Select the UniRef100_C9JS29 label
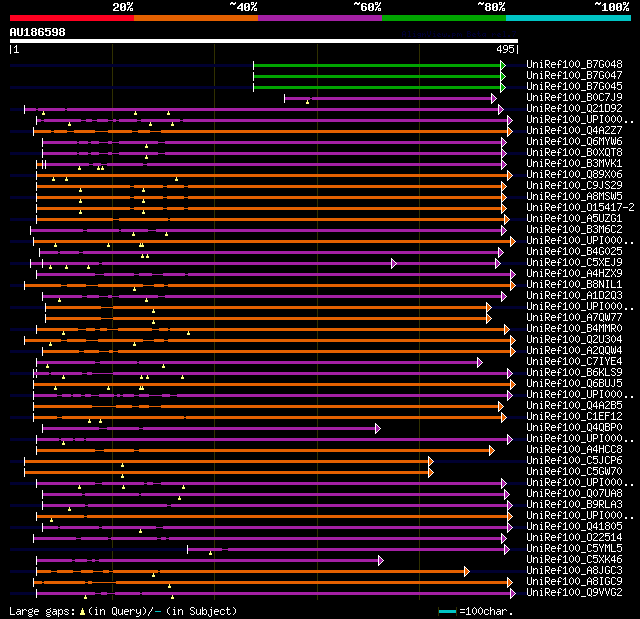This screenshot has height=619, width=640. [x=574, y=186]
